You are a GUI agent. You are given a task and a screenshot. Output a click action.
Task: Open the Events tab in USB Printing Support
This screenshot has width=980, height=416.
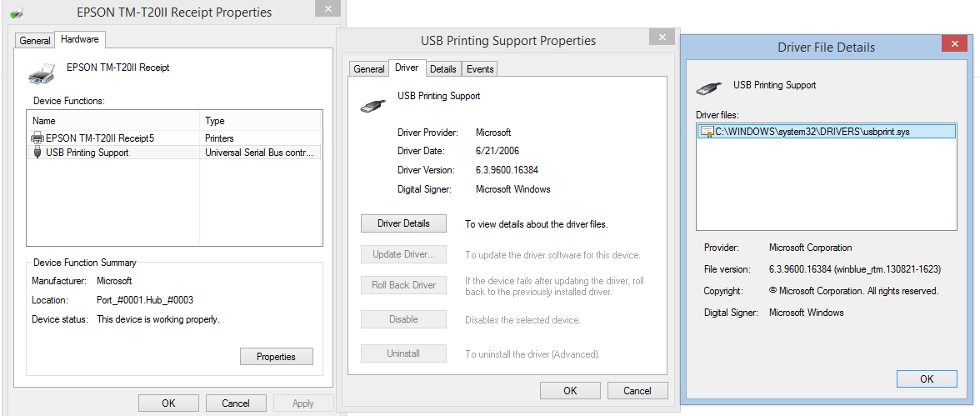click(x=480, y=69)
